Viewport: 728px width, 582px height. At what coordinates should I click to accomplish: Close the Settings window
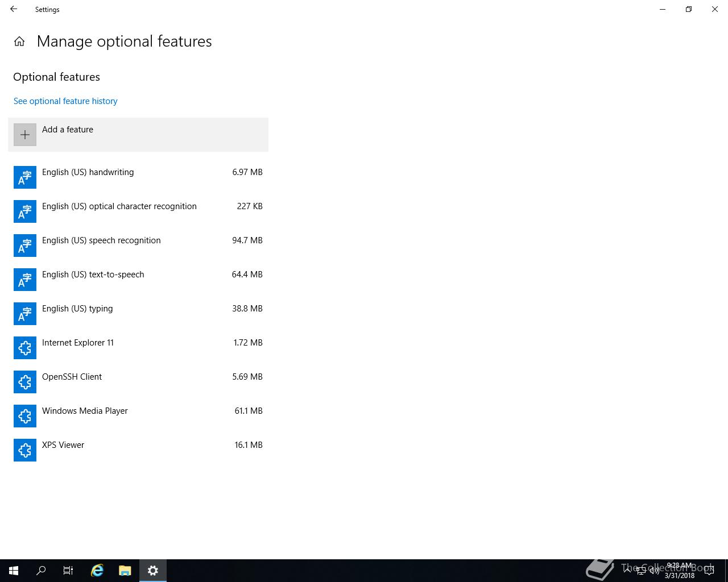(x=715, y=9)
